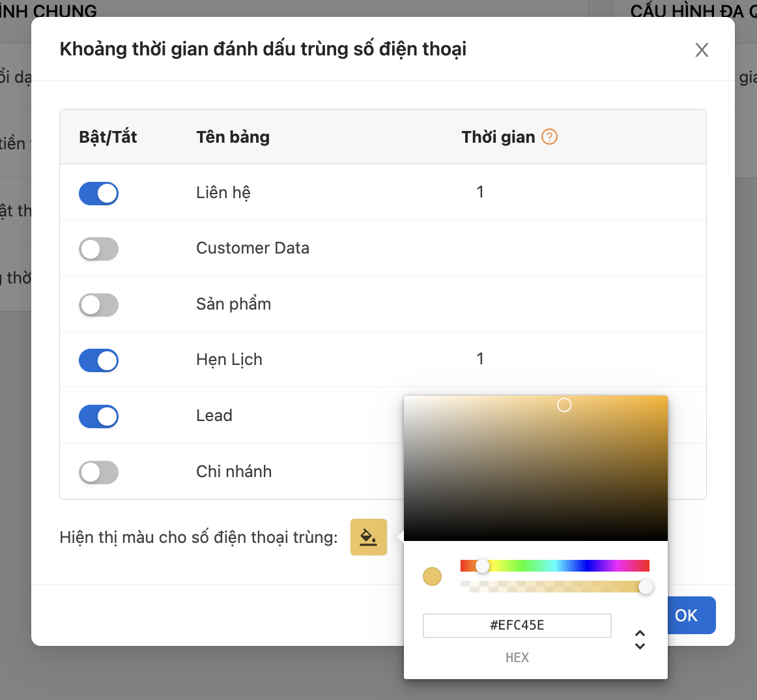Click the Thời gian column header
The height and width of the screenshot is (700, 757).
(x=498, y=138)
